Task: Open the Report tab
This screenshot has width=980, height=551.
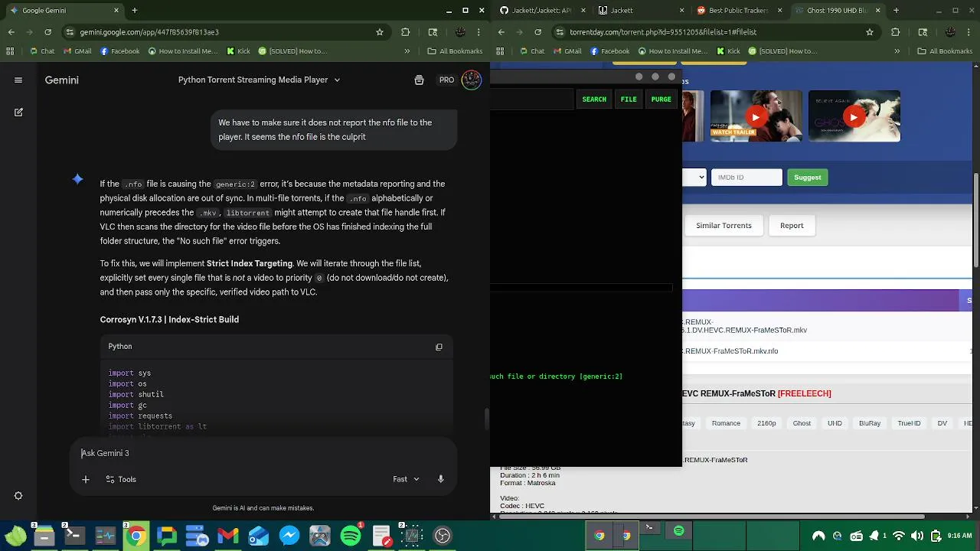Action: tap(792, 226)
